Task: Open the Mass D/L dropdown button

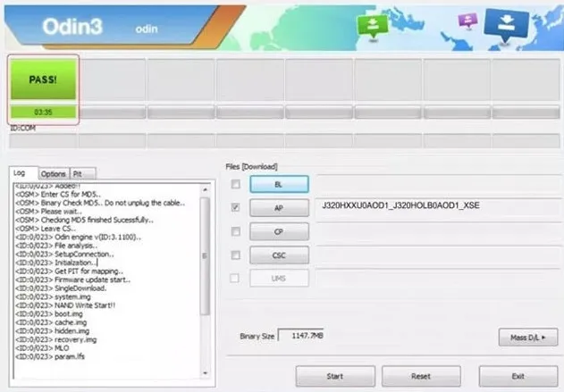Action: pos(528,337)
